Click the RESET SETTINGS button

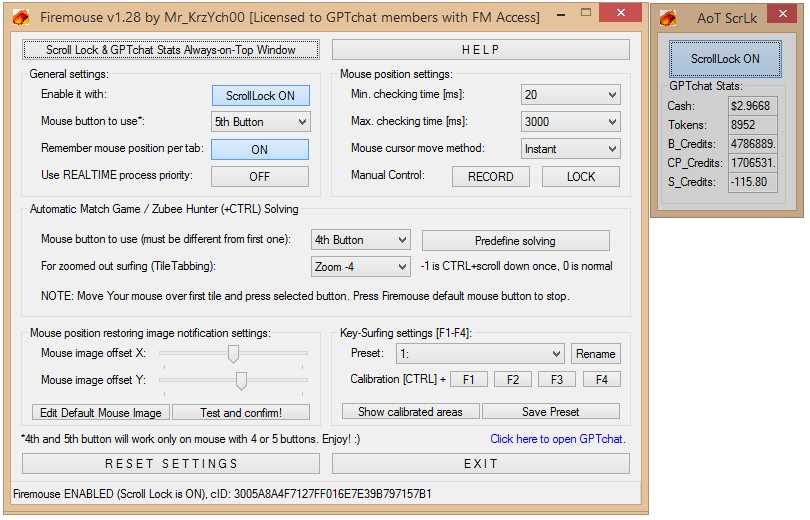coord(171,464)
